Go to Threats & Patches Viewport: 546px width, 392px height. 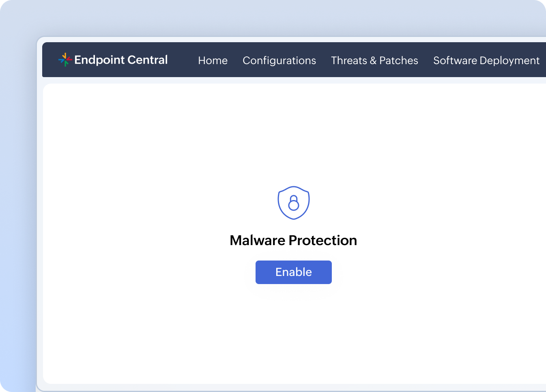coord(374,60)
